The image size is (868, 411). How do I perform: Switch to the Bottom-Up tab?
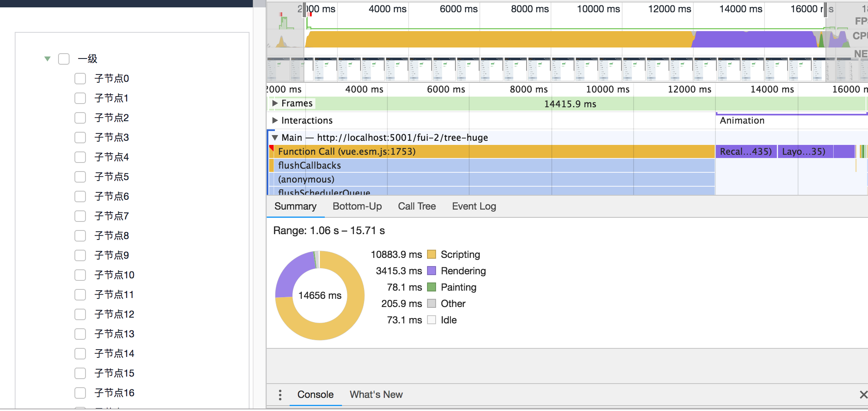[x=357, y=206]
